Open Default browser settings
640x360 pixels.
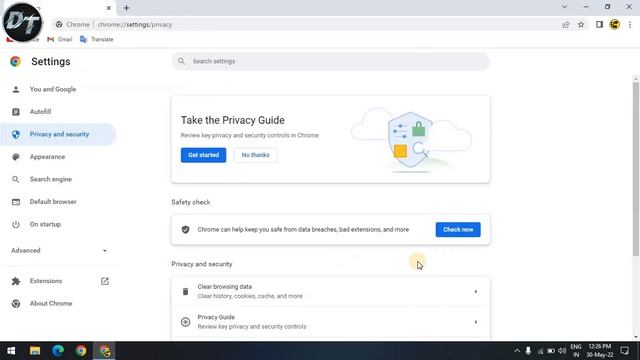pyautogui.click(x=53, y=202)
